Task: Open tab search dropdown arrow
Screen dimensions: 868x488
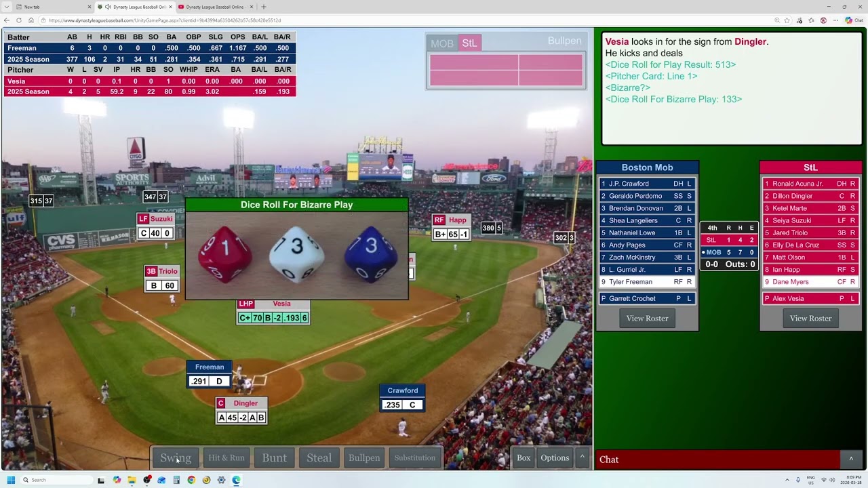Action: point(6,7)
